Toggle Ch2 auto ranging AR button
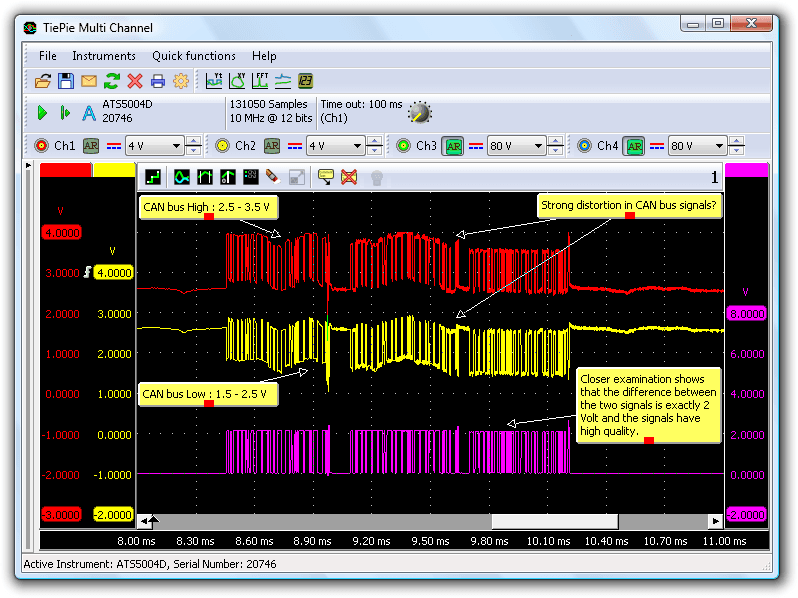Screen dimensions: 798x598 [272, 146]
